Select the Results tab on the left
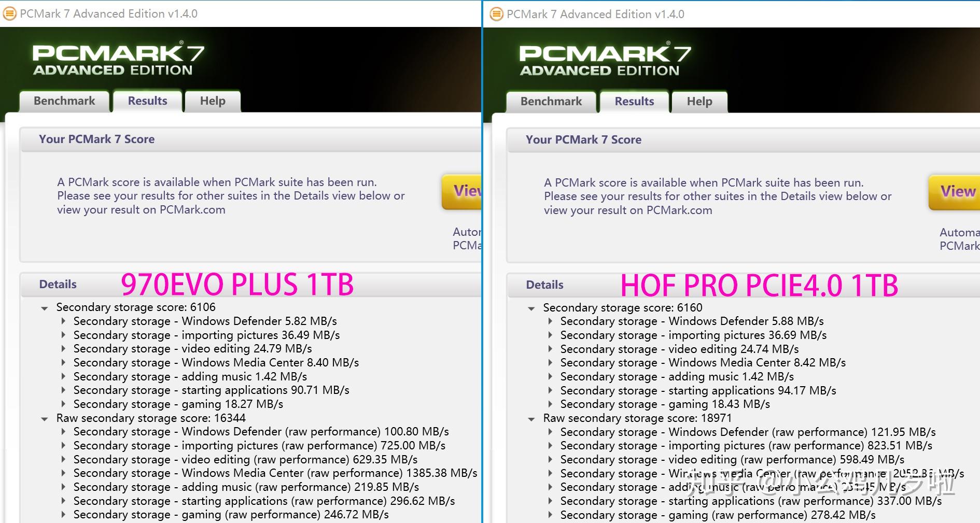This screenshot has height=523, width=980. (147, 101)
